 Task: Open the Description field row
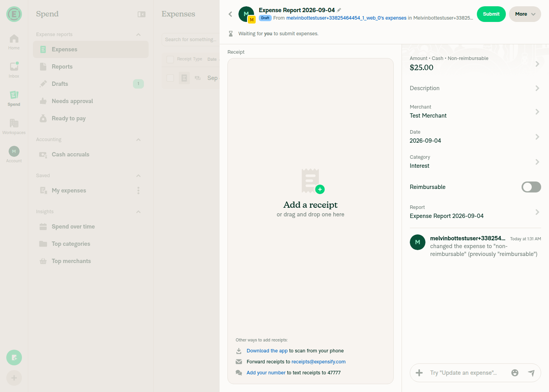click(475, 88)
